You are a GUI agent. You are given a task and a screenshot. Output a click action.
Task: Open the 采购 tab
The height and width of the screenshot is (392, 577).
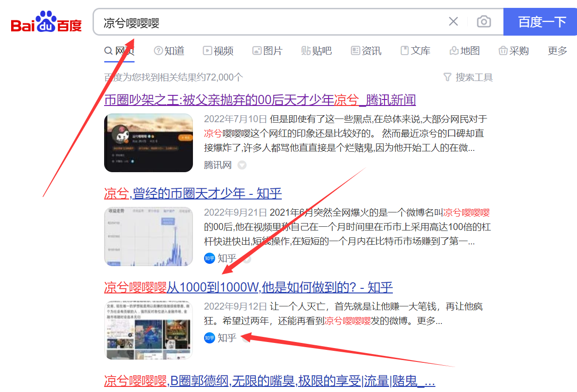(x=514, y=51)
